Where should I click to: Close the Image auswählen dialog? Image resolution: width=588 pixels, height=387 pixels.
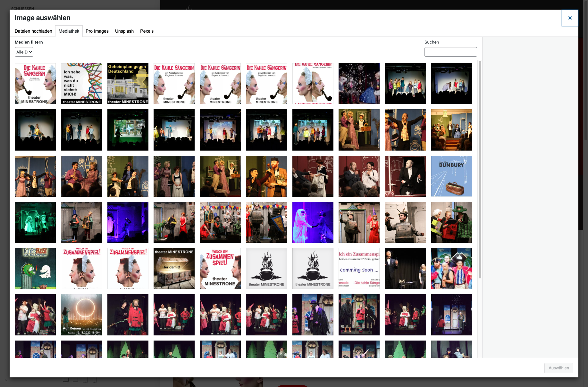tap(569, 18)
